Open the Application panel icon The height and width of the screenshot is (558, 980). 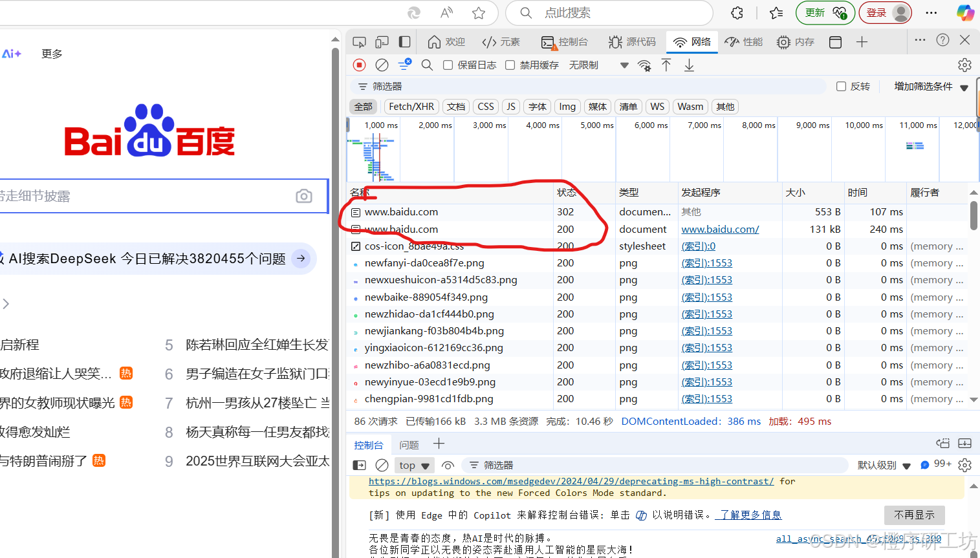coord(835,42)
